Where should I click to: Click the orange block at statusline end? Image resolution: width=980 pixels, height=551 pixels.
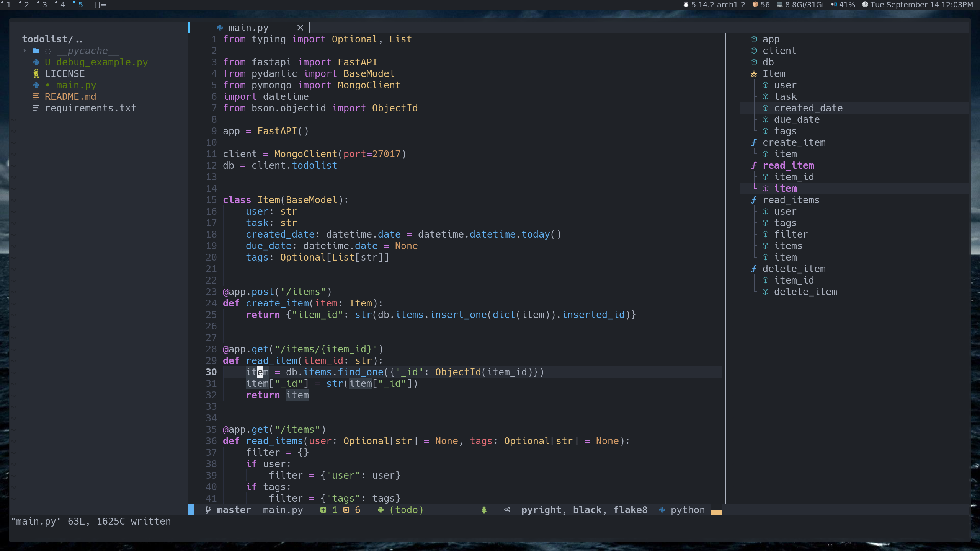tap(716, 512)
